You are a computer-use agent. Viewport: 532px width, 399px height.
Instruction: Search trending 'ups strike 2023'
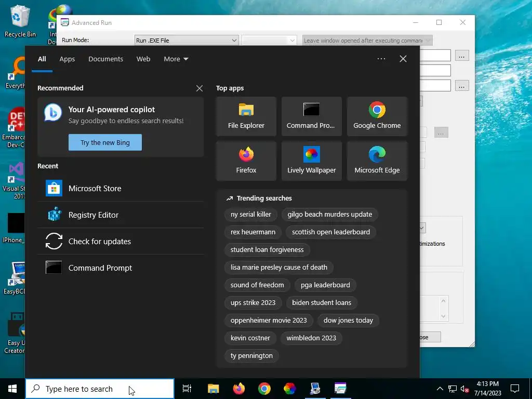(x=253, y=303)
